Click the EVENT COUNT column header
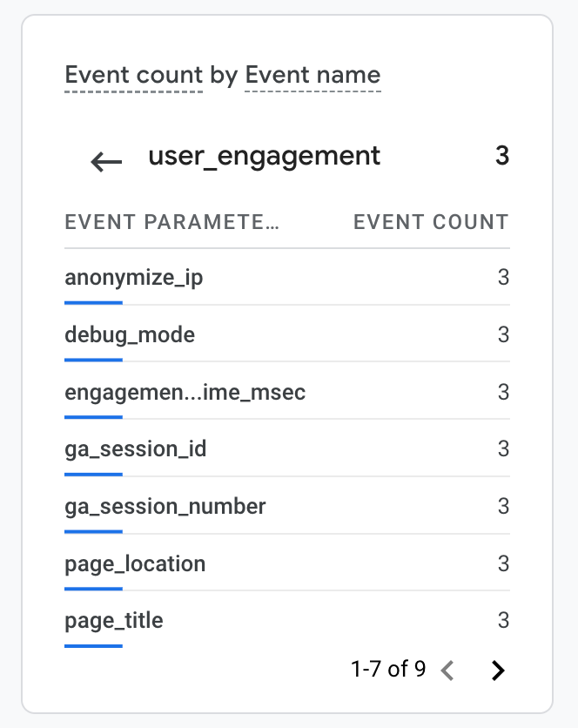578x728 pixels. tap(430, 222)
